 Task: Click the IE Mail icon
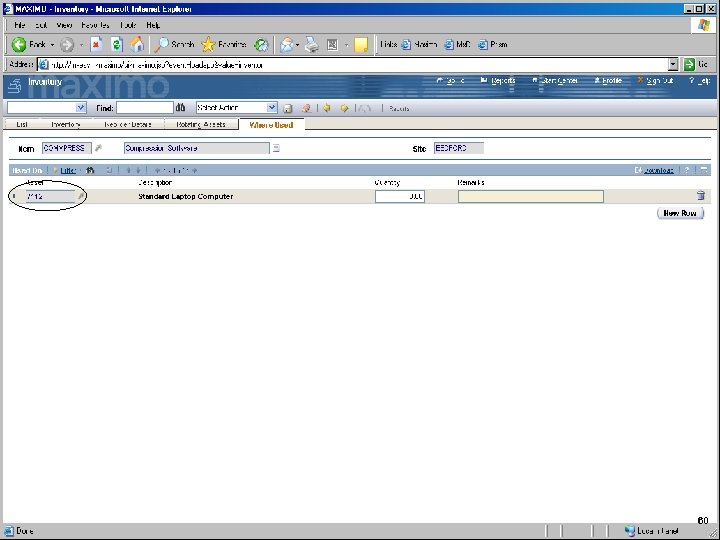coord(287,45)
